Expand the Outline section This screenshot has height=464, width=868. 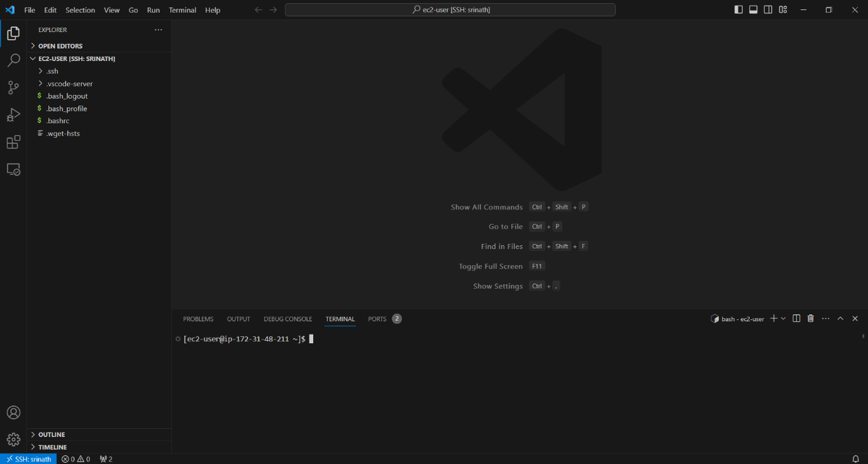click(99, 434)
